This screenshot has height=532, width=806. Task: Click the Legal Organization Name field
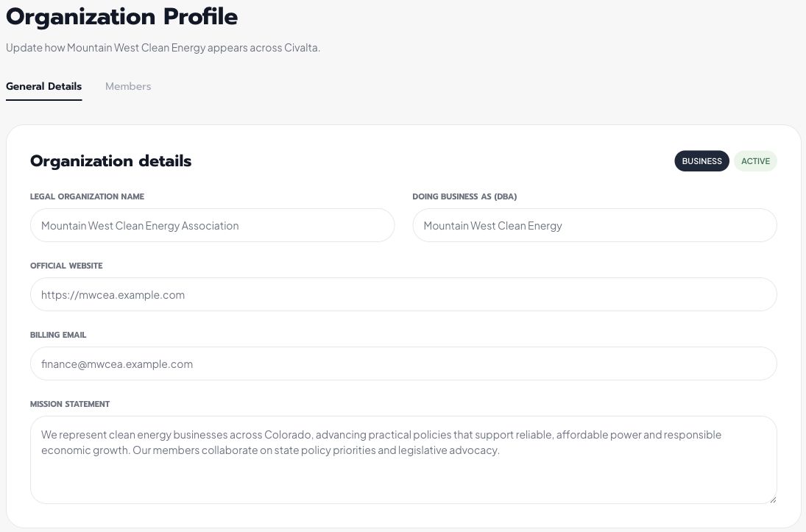(x=212, y=225)
